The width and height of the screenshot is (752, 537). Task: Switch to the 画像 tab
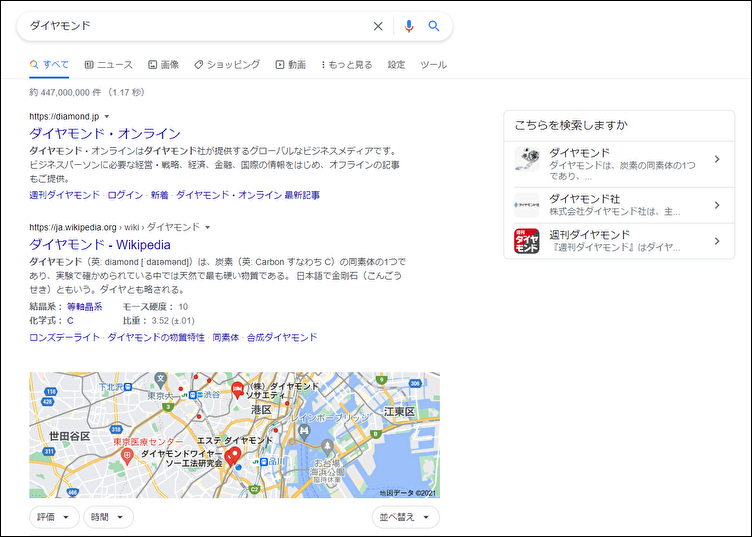click(164, 65)
